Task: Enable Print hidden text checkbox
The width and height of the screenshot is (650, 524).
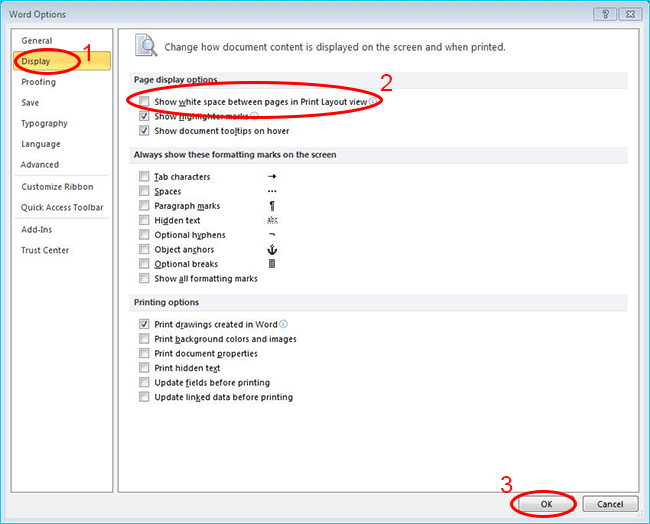Action: pyautogui.click(x=144, y=368)
